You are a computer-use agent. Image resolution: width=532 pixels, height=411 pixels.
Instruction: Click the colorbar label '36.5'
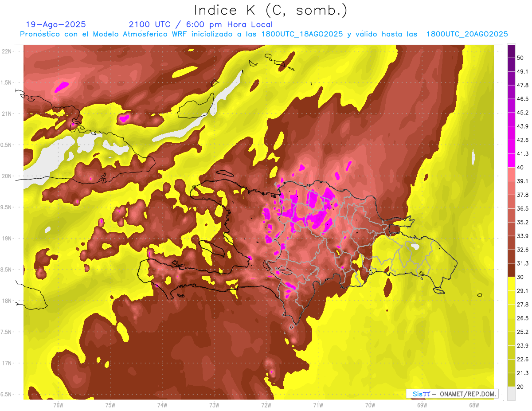pyautogui.click(x=523, y=209)
